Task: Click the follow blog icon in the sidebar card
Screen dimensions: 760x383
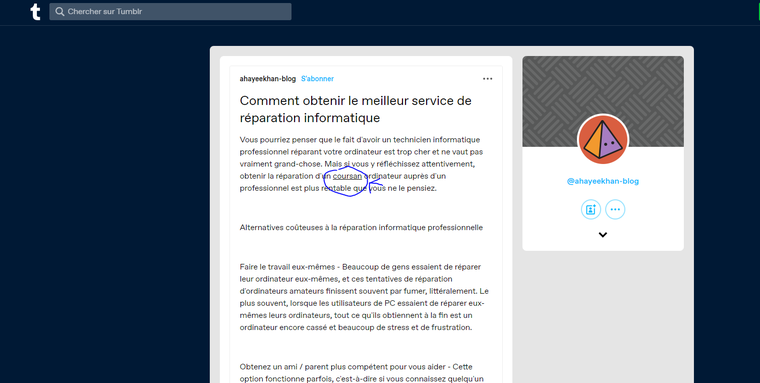Action: click(x=591, y=209)
